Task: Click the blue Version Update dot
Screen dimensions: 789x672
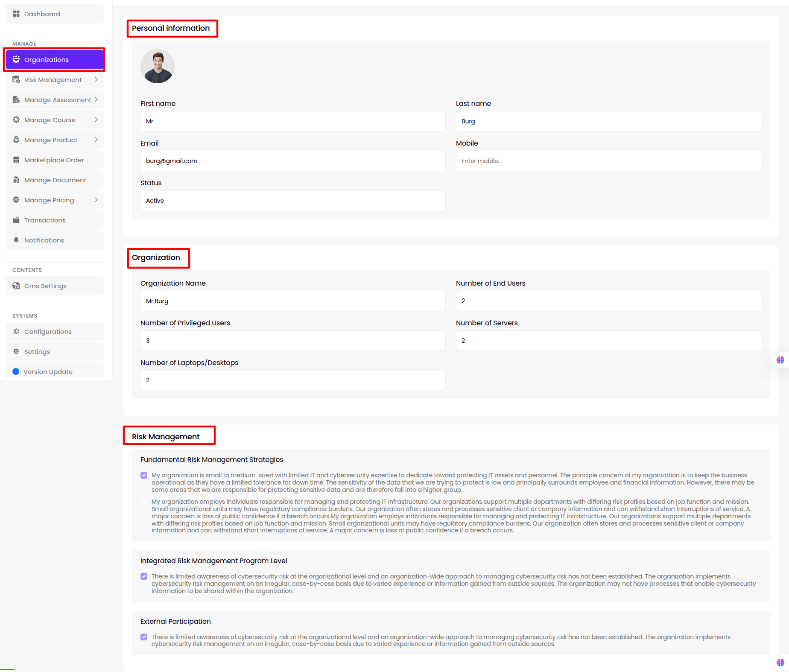Action: pos(16,372)
